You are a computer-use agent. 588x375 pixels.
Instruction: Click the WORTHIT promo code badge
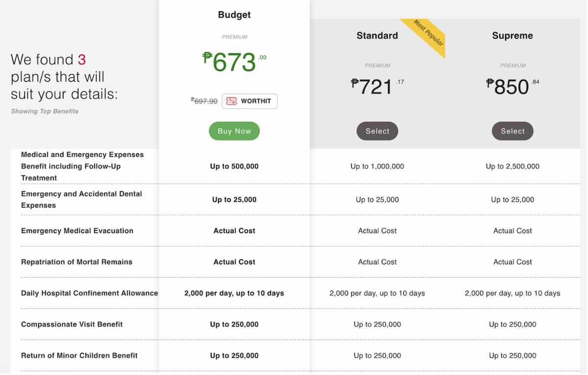point(250,101)
